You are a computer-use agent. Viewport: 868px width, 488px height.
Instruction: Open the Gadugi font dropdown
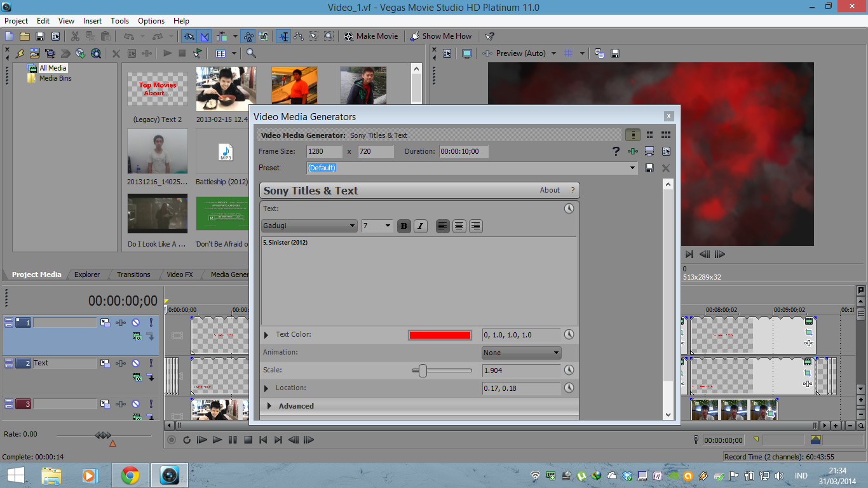tap(309, 226)
